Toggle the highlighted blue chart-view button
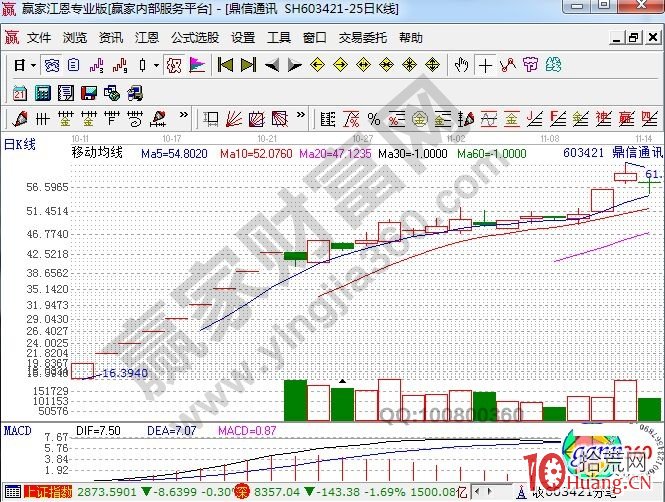665x502 pixels. (52, 65)
